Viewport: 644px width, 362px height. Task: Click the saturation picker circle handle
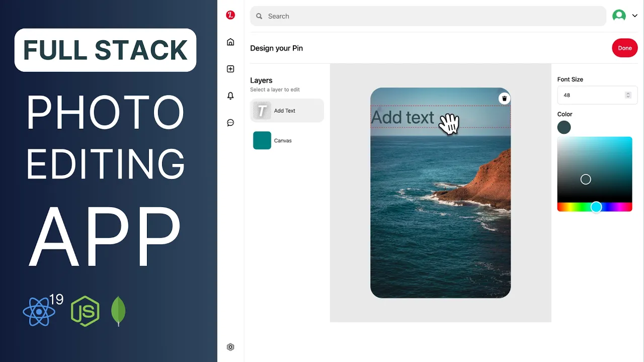(586, 179)
